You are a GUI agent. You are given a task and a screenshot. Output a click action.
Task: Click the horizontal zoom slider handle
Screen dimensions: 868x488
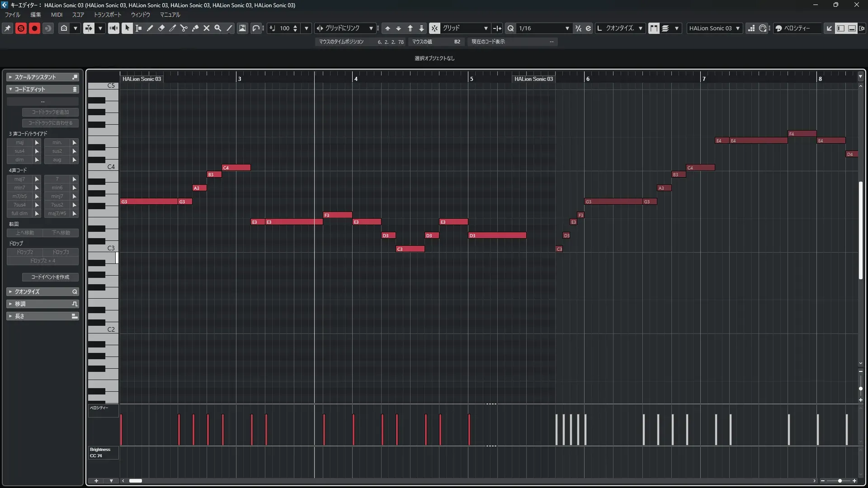pos(840,481)
